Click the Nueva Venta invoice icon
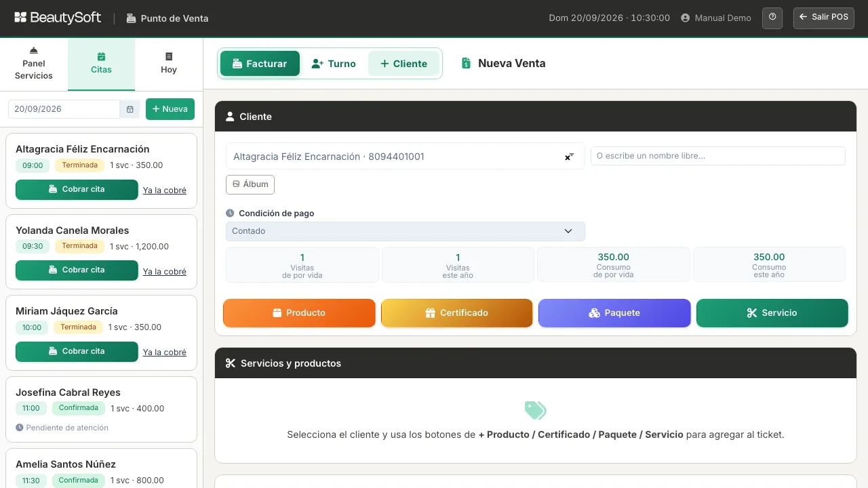 (466, 63)
